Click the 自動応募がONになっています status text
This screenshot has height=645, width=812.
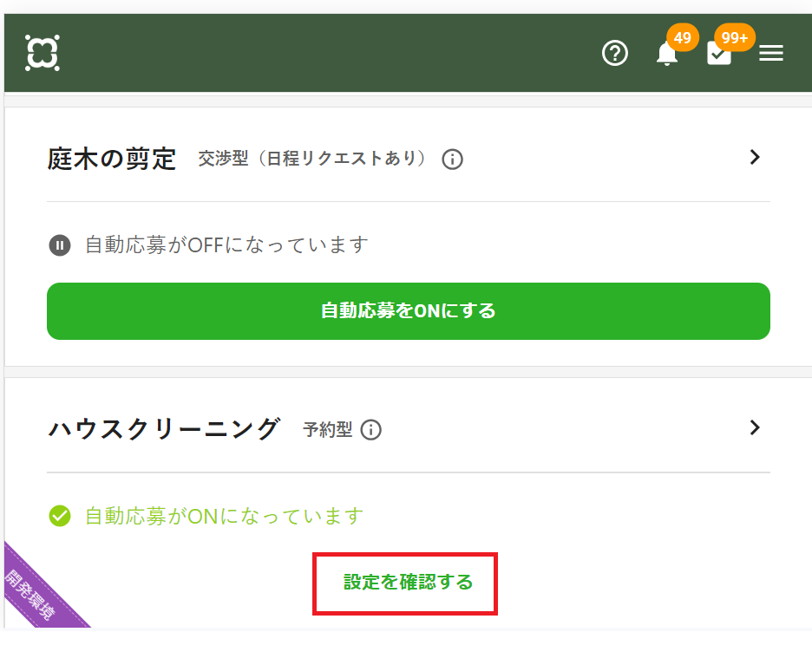tap(224, 516)
